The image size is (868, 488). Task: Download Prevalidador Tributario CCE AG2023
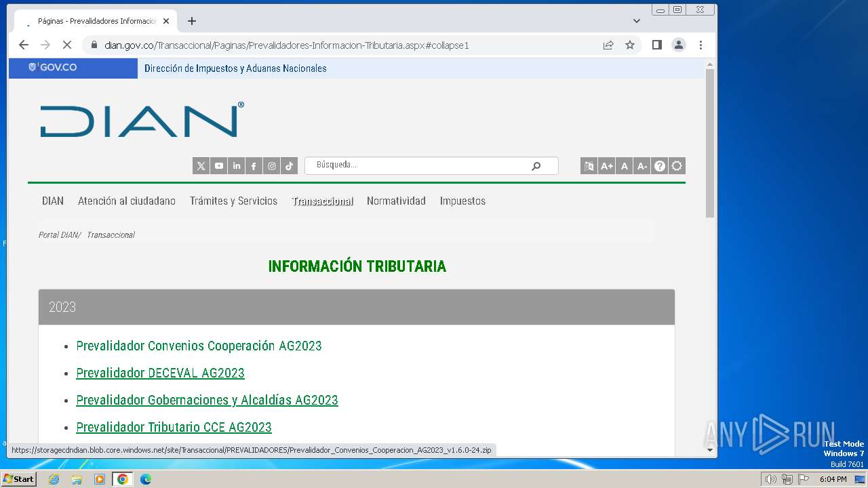pyautogui.click(x=174, y=427)
